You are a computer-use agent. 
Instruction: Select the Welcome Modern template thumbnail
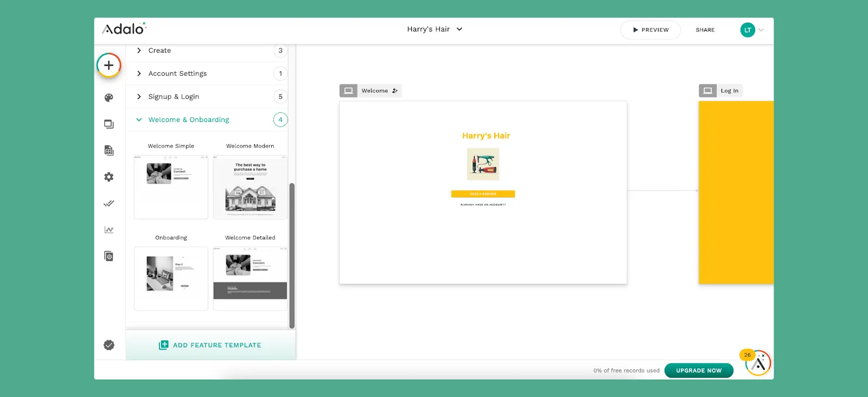250,187
